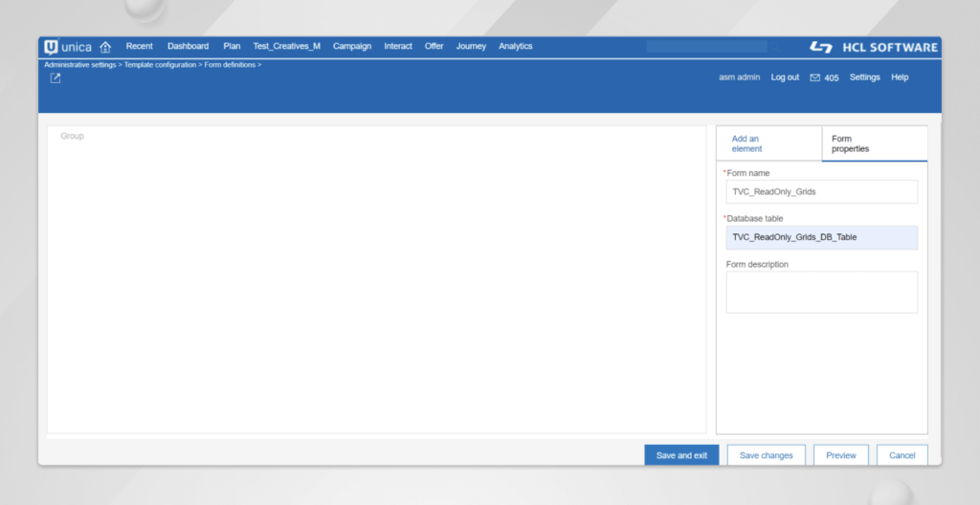980x505 pixels.
Task: Click the pop-out icon below the breadcrumb
Action: pyautogui.click(x=56, y=78)
